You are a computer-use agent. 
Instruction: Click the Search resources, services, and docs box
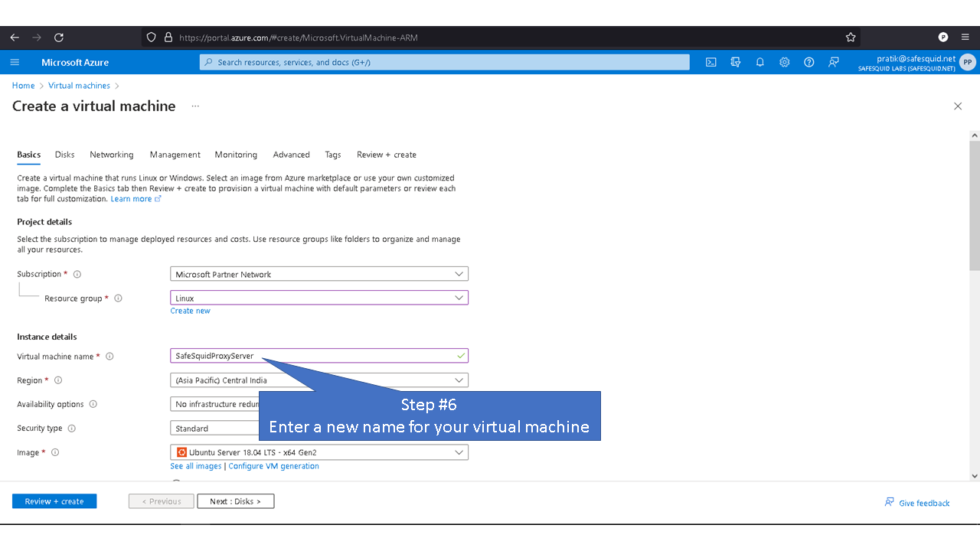coord(444,62)
